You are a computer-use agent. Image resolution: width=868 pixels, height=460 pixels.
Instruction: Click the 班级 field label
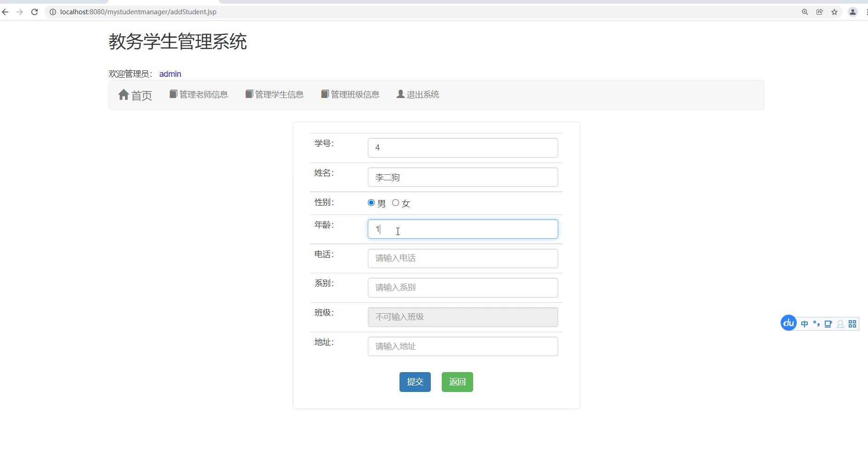324,313
